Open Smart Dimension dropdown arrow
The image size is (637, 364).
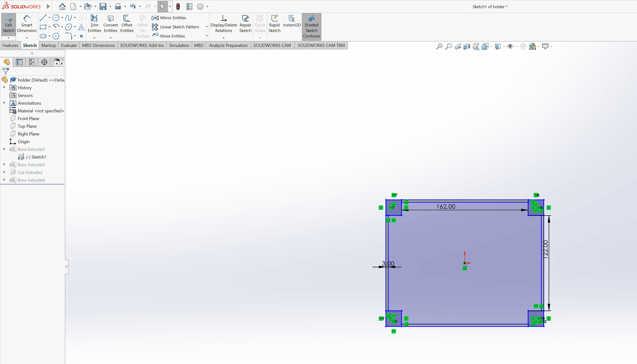point(27,38)
